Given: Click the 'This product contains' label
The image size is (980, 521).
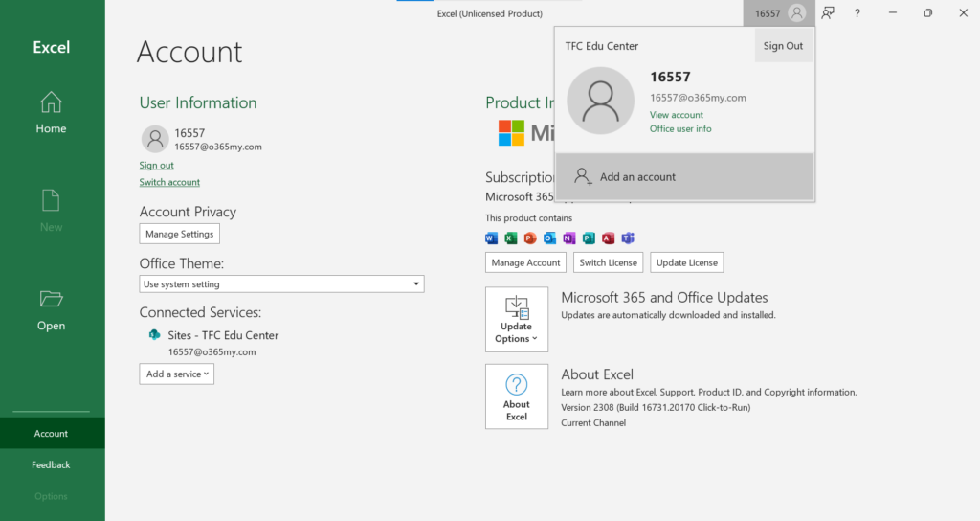Looking at the screenshot, I should pyautogui.click(x=528, y=218).
